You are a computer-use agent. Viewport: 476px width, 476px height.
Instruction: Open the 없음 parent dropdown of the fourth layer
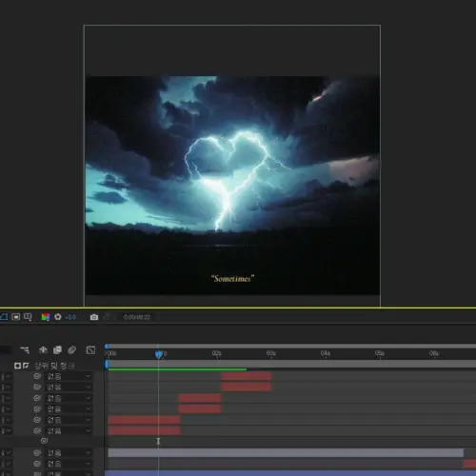coord(69,408)
